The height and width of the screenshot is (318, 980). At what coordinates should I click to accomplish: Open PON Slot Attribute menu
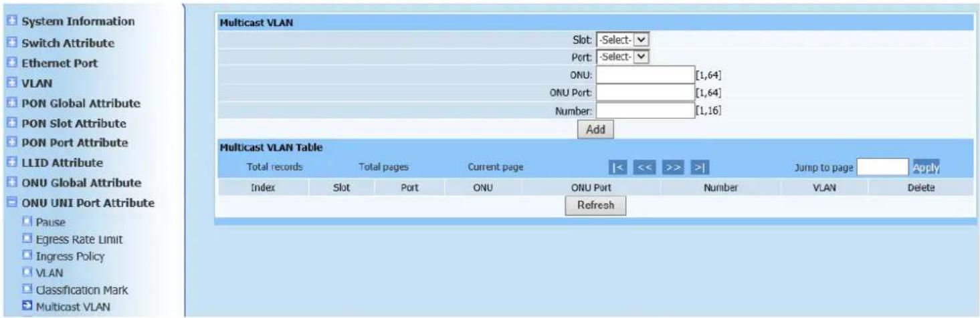coord(74,124)
